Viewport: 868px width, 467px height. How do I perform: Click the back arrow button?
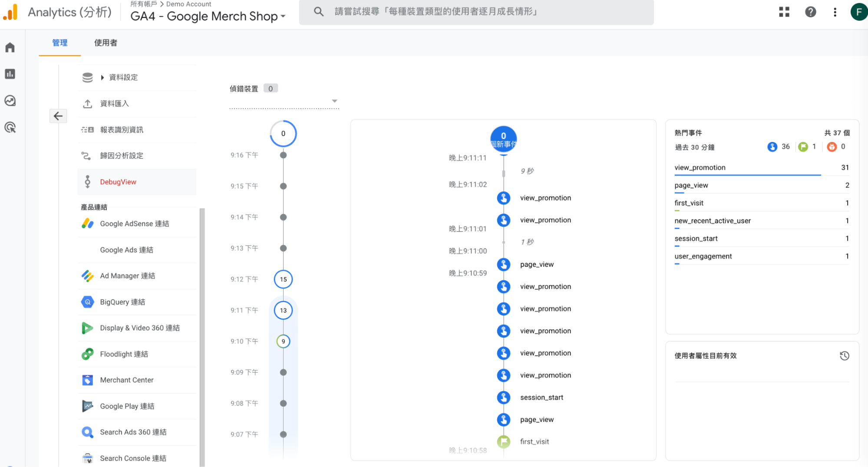point(58,116)
